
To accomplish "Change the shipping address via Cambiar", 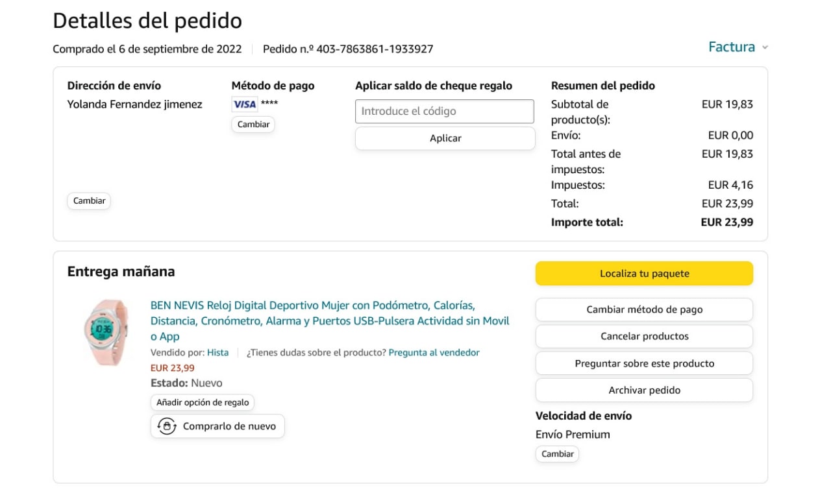I will (89, 201).
